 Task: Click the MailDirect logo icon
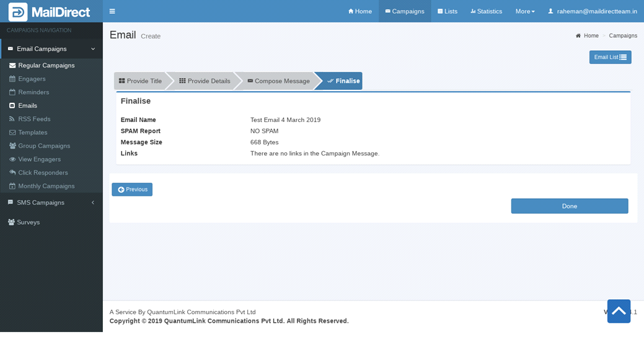[18, 12]
